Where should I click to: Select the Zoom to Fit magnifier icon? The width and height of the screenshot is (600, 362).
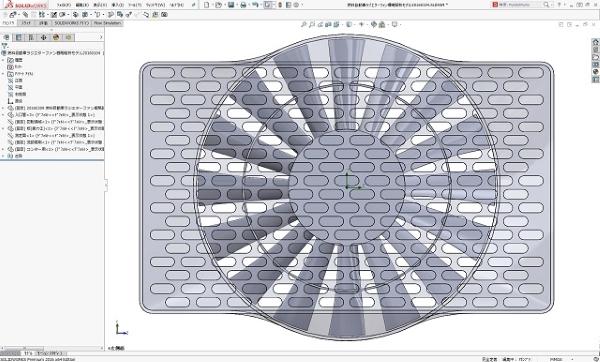click(x=303, y=24)
